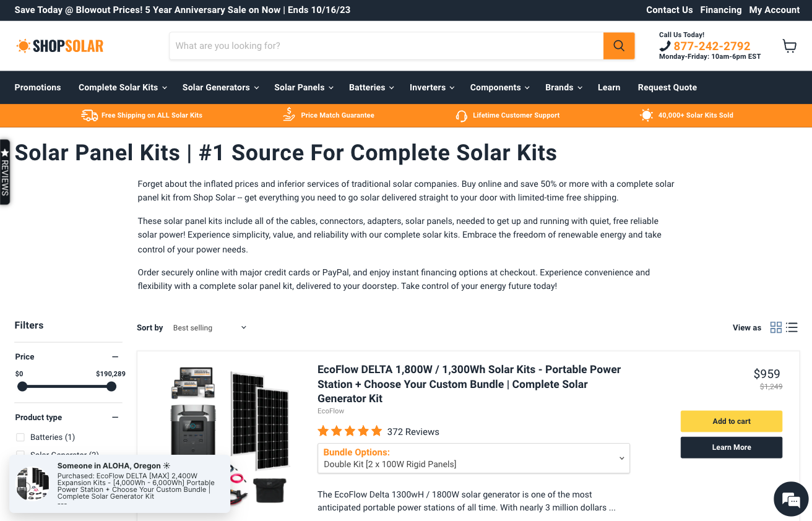Switch to grid view layout

click(x=775, y=327)
